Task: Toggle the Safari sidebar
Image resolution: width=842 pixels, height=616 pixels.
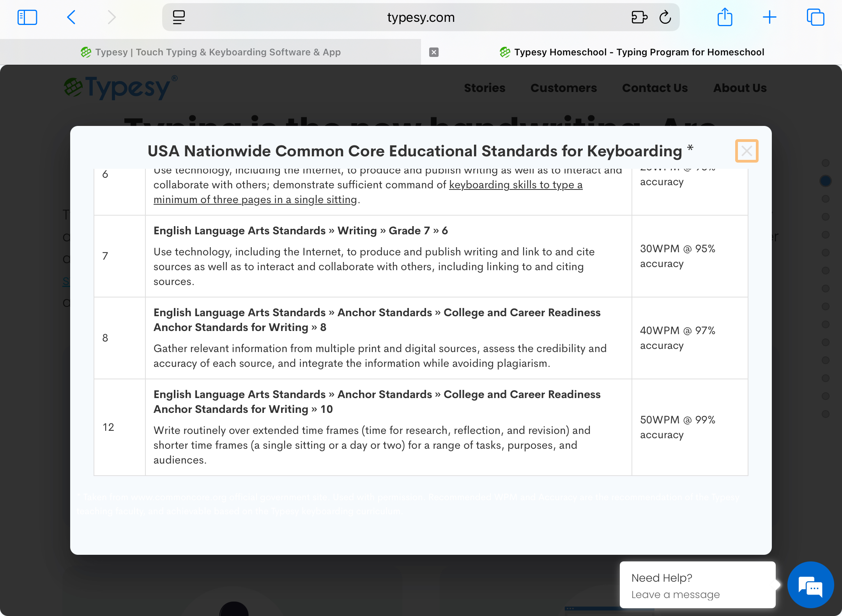Action: pyautogui.click(x=27, y=17)
